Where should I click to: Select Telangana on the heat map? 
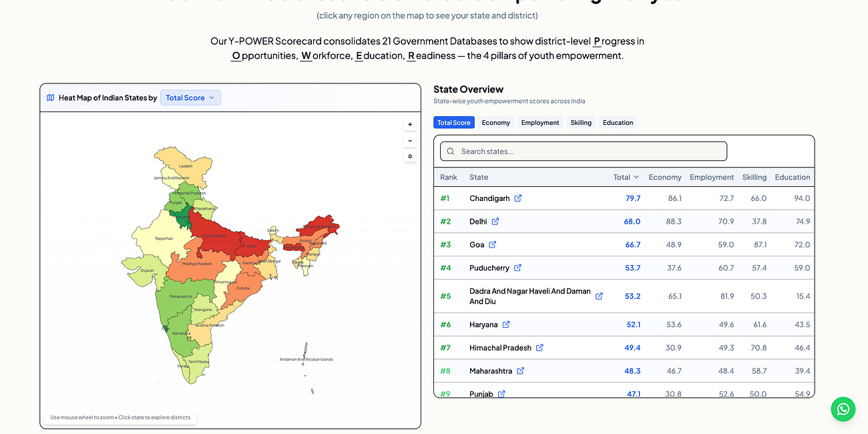[204, 310]
